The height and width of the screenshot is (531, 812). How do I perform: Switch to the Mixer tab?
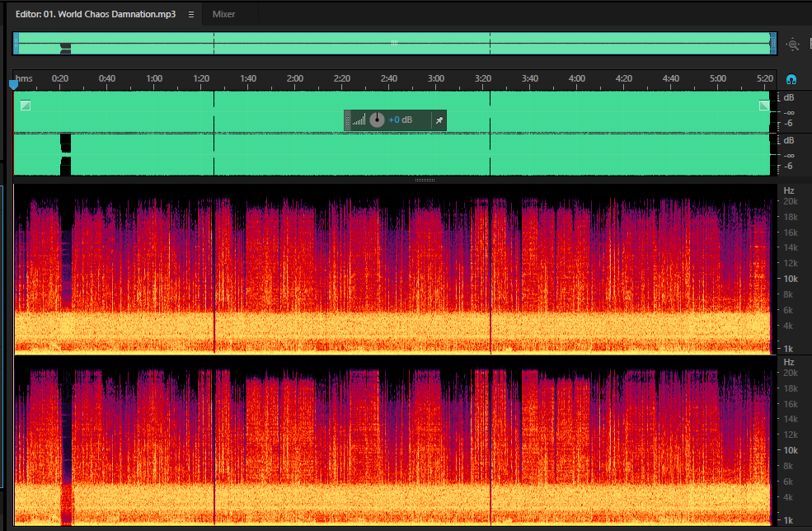pos(223,14)
